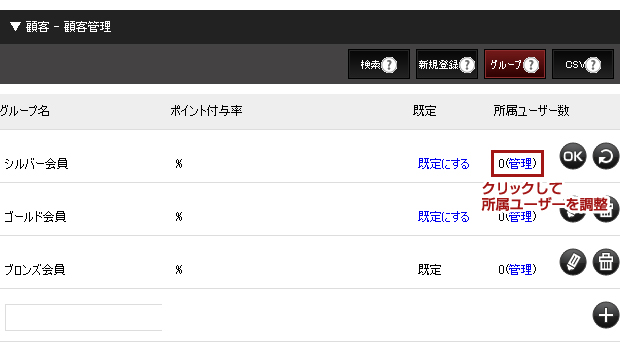This screenshot has height=360, width=620.
Task: Open help icon next to 検索
Action: click(389, 64)
